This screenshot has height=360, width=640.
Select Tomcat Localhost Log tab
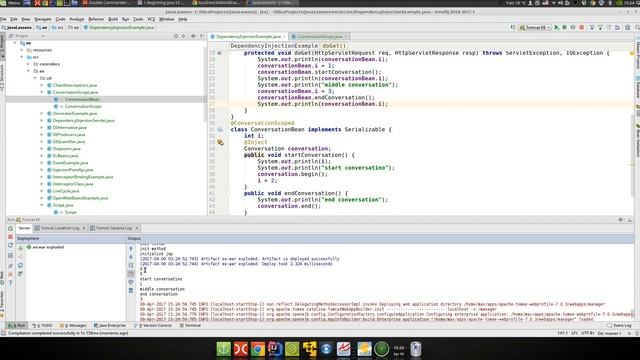pos(60,228)
